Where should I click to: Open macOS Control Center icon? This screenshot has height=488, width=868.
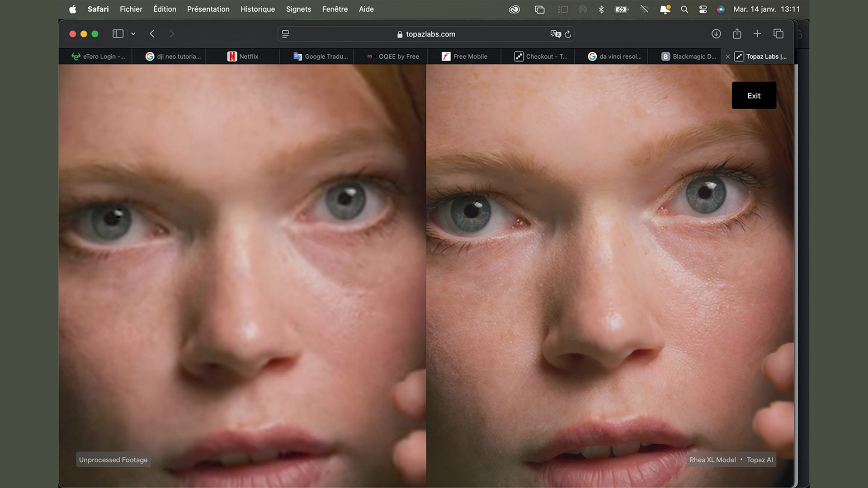(x=703, y=9)
